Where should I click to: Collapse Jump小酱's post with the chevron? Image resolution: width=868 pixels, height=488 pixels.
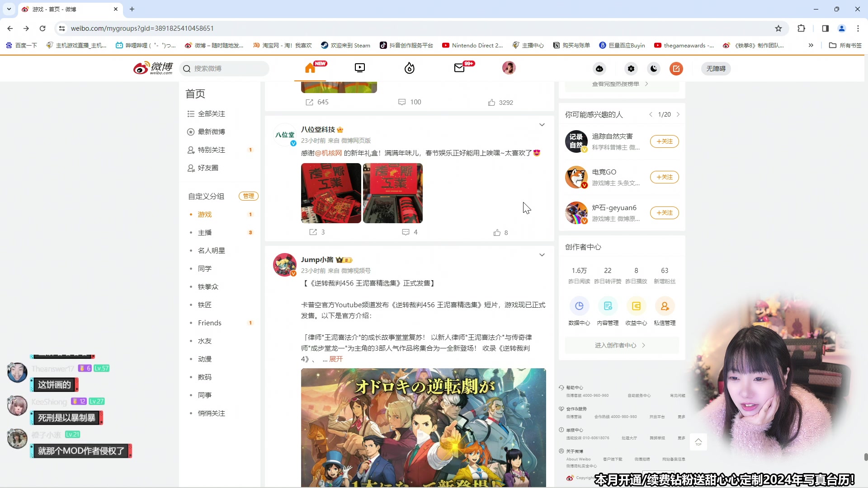tap(542, 255)
